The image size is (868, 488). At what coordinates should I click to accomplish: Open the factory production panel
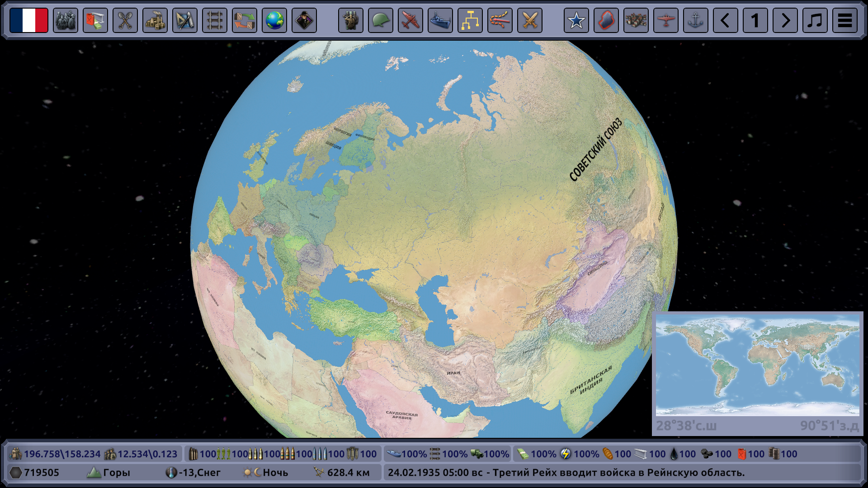(x=155, y=20)
